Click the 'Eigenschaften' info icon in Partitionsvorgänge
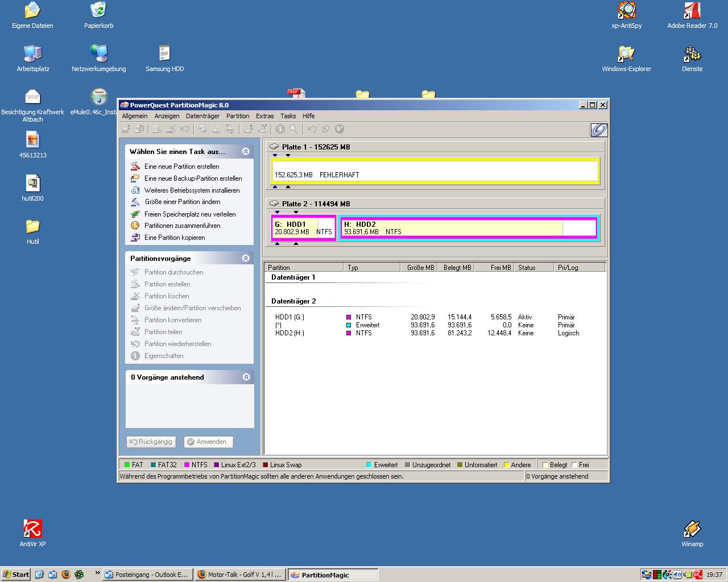 tap(135, 356)
